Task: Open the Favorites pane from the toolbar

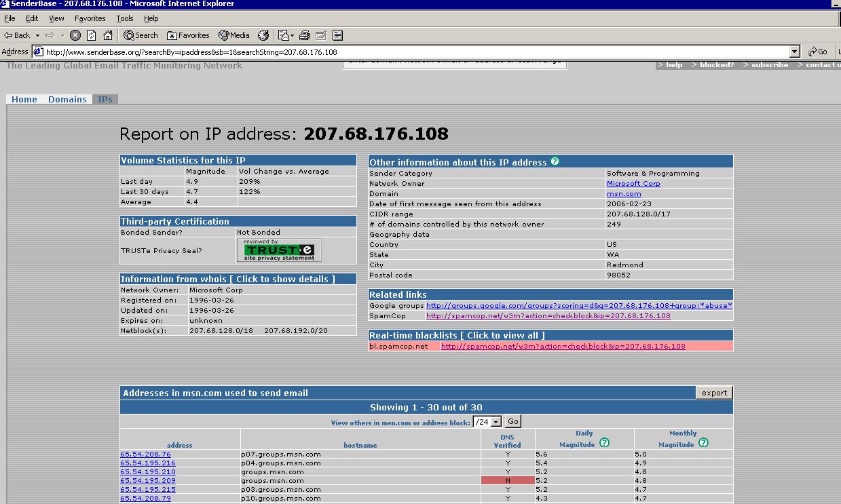Action: 188,35
